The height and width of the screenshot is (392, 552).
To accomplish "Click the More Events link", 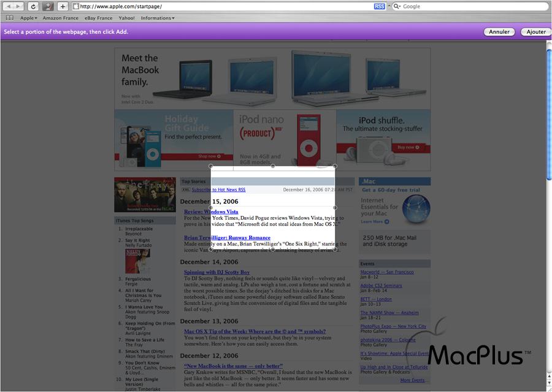I will point(415,380).
